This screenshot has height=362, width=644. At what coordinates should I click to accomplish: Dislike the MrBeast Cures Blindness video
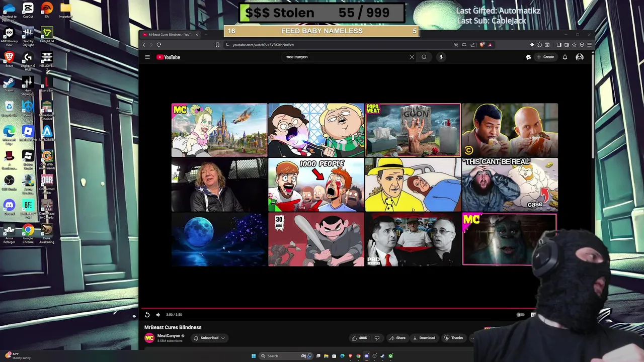[377, 338]
